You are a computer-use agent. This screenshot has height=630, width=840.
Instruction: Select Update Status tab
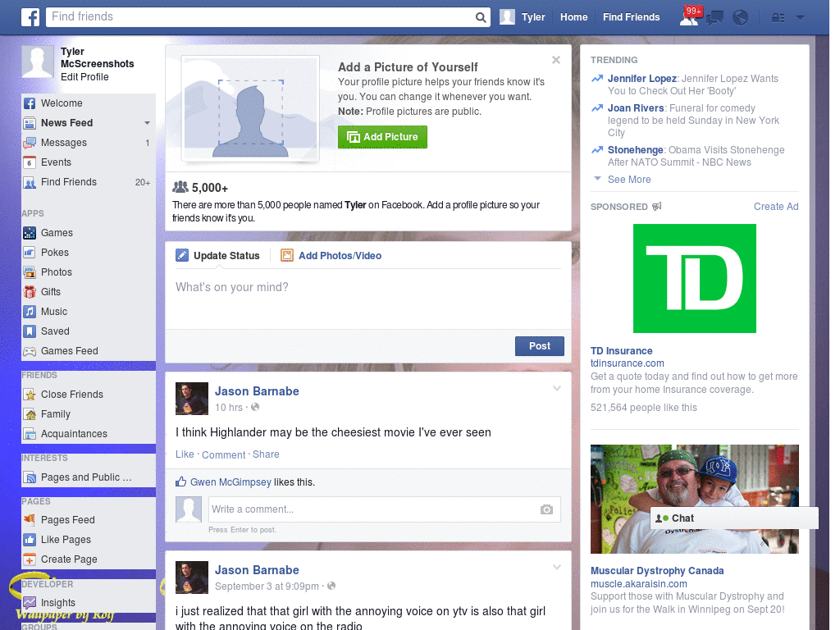point(218,256)
